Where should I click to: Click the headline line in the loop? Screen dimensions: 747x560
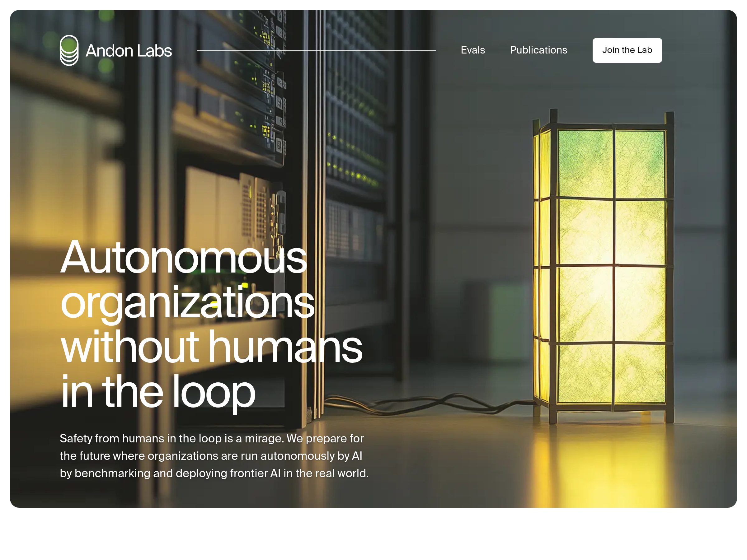click(x=157, y=392)
